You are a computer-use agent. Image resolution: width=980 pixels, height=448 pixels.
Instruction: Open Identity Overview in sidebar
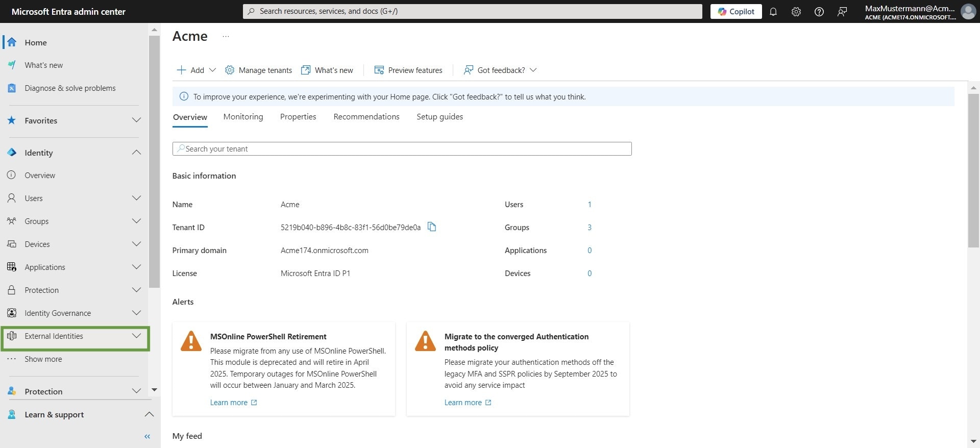(x=40, y=176)
